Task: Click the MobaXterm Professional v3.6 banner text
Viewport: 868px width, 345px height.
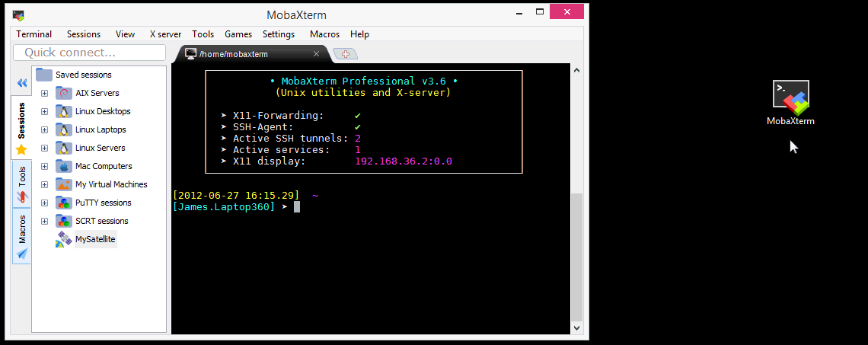Action: click(x=364, y=81)
